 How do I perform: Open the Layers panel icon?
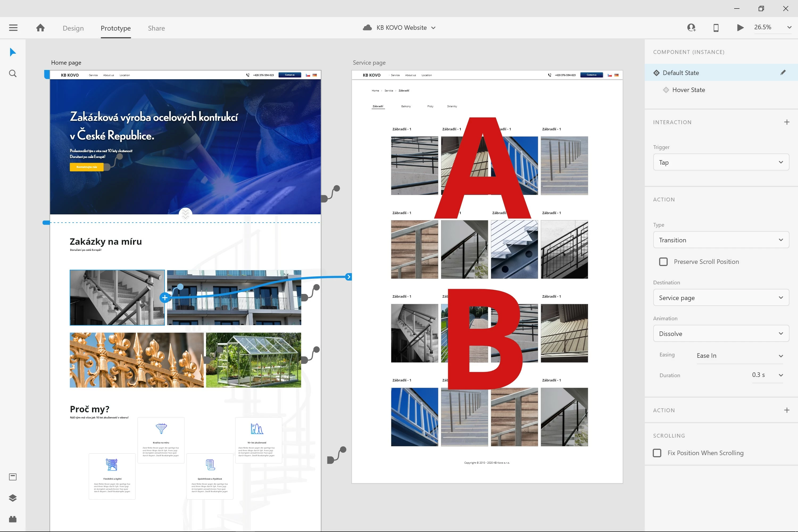coord(13,498)
